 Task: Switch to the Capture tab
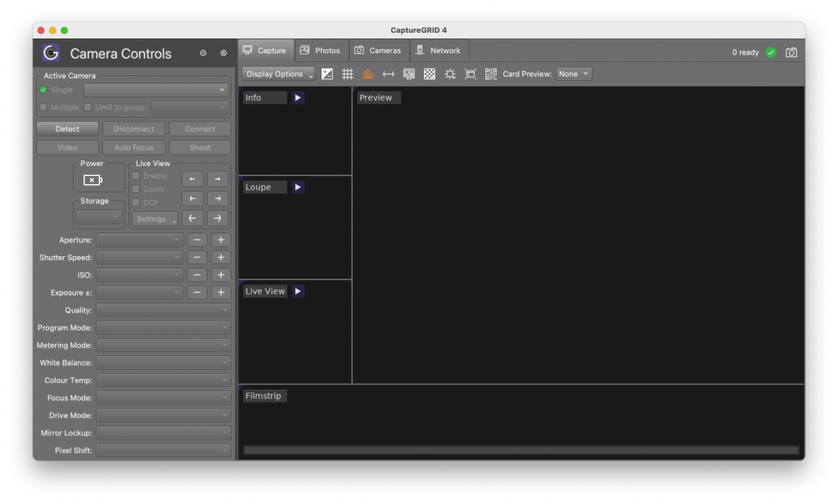[266, 50]
